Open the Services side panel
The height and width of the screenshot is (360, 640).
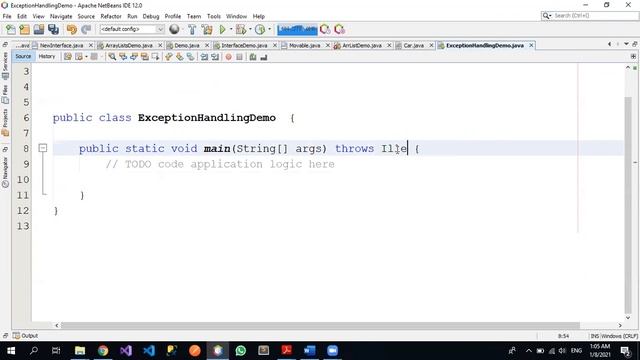point(5,65)
